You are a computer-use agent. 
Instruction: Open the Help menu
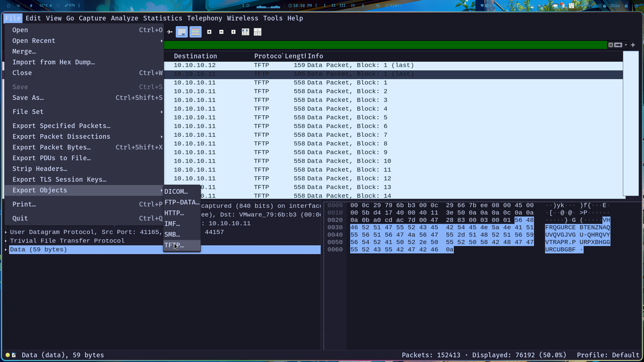coord(295,18)
